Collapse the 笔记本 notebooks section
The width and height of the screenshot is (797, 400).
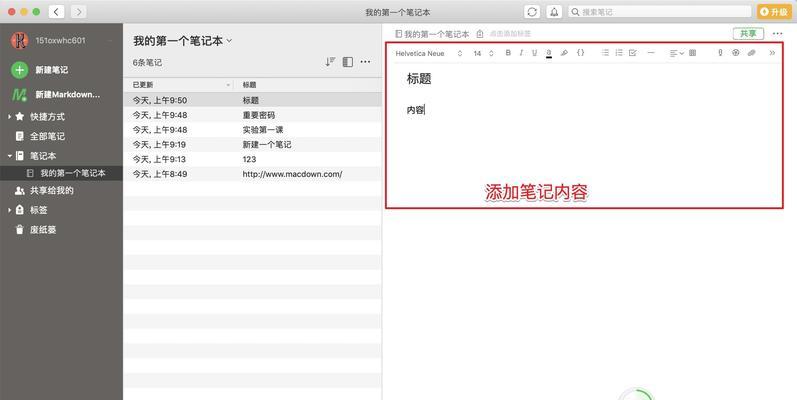tap(9, 156)
